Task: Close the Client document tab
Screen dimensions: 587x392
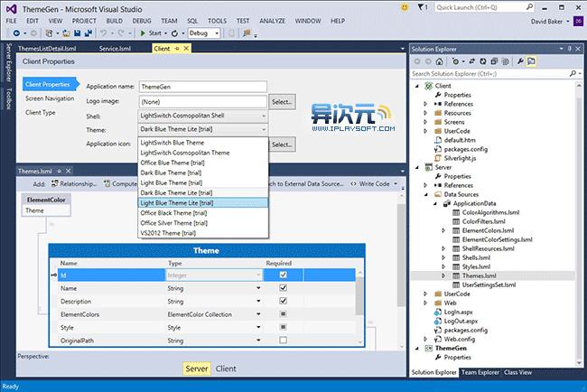Action: tap(186, 48)
